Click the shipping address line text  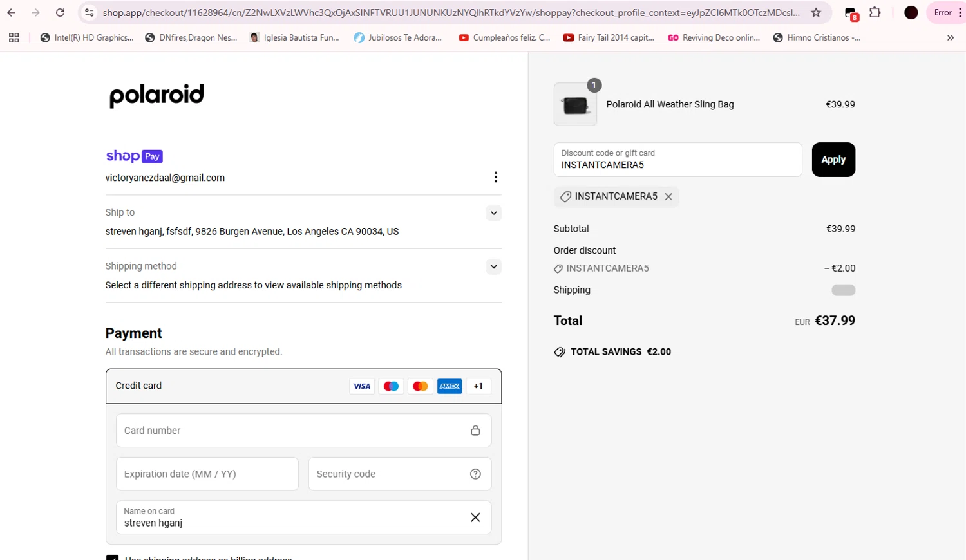tap(252, 231)
